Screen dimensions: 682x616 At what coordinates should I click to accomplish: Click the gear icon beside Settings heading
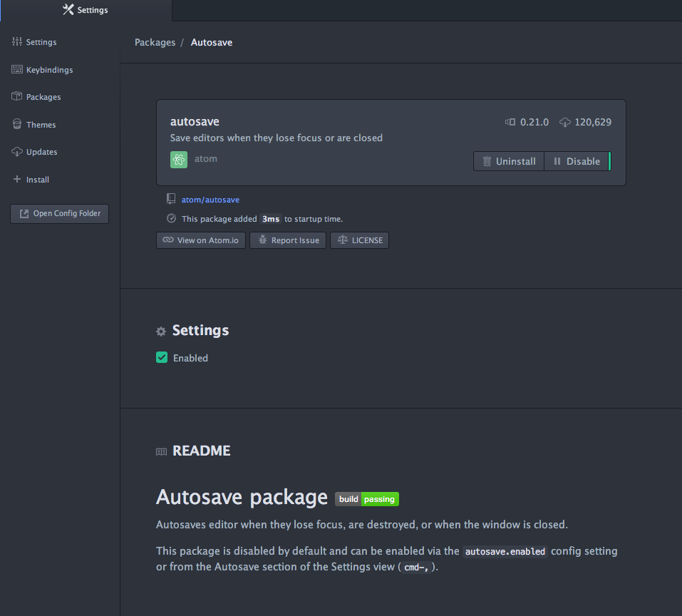pos(161,332)
